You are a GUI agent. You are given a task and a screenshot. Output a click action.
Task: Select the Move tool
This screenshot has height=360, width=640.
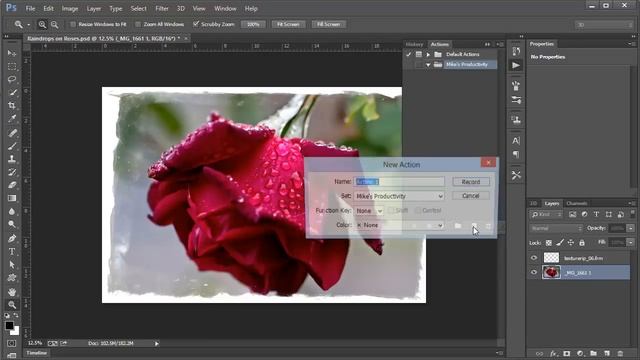(12, 53)
